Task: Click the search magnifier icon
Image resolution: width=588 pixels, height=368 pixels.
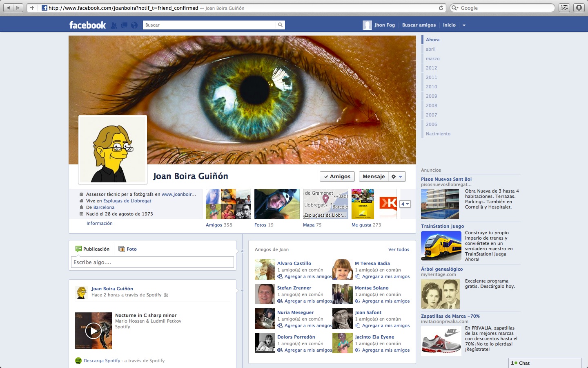Action: pos(280,25)
